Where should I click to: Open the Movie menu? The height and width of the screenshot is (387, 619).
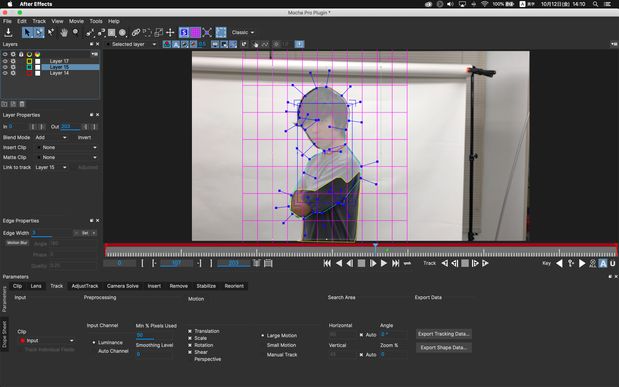[x=76, y=21]
